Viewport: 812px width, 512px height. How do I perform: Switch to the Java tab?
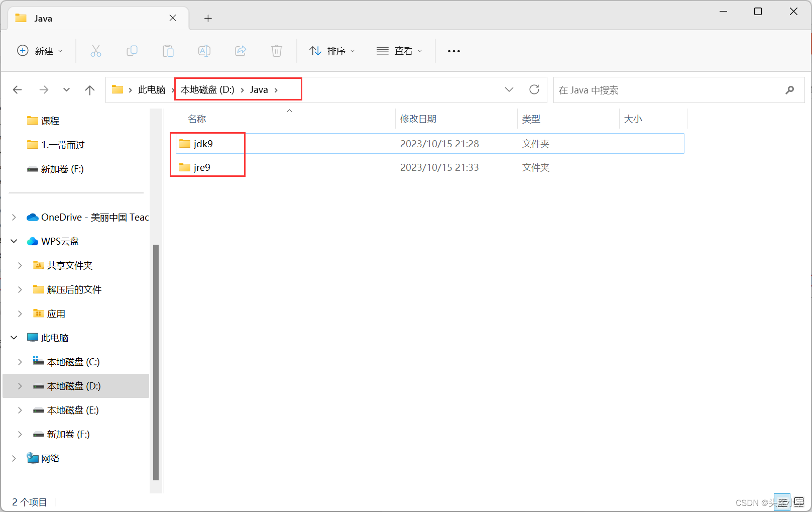point(43,18)
